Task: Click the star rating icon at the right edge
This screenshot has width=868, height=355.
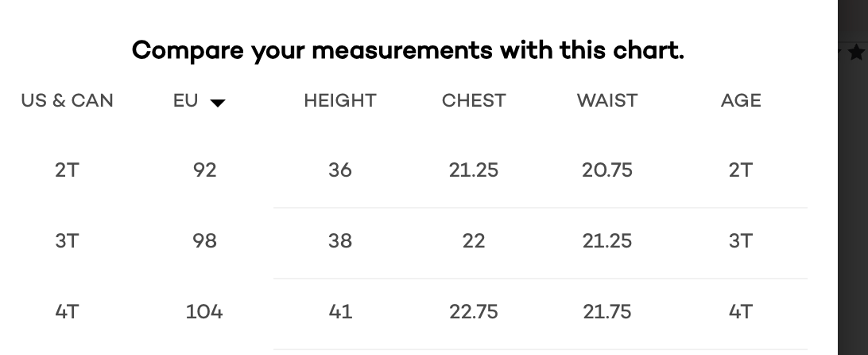Action: [x=857, y=53]
